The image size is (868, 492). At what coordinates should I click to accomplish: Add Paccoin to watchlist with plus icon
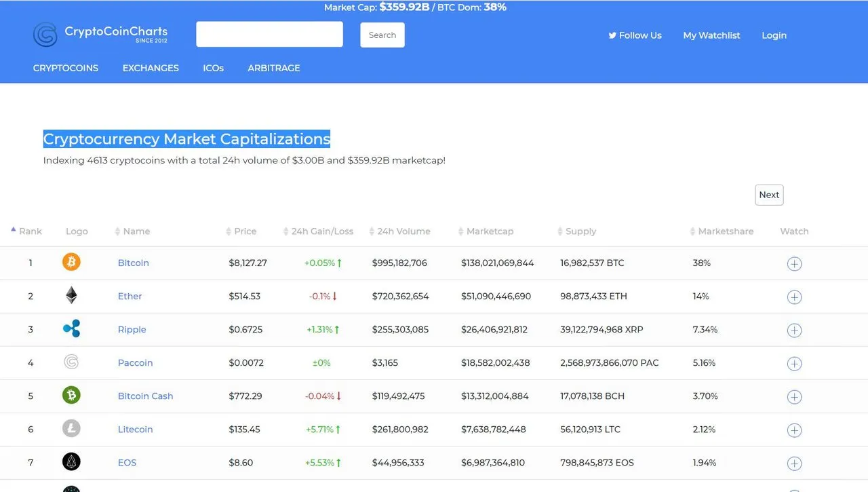pyautogui.click(x=794, y=363)
